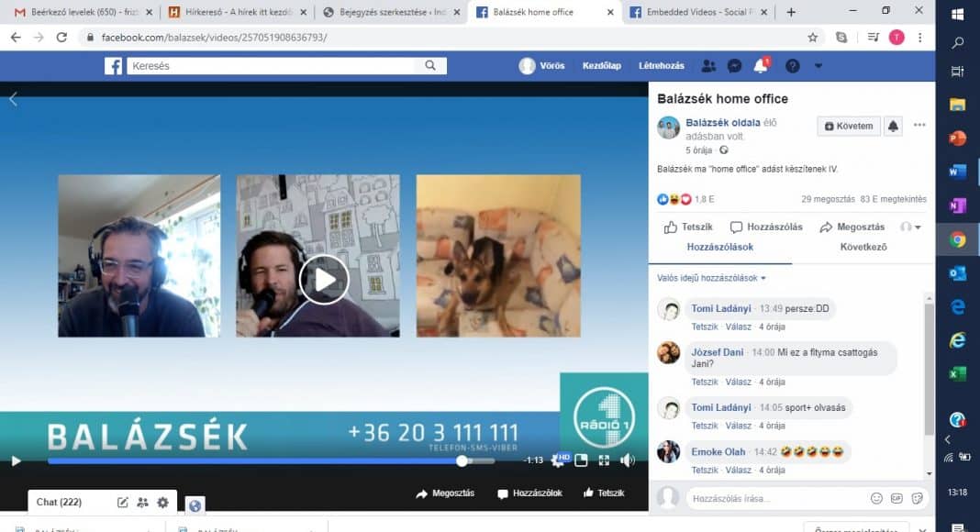Create new group in Chat bar

pyautogui.click(x=142, y=502)
